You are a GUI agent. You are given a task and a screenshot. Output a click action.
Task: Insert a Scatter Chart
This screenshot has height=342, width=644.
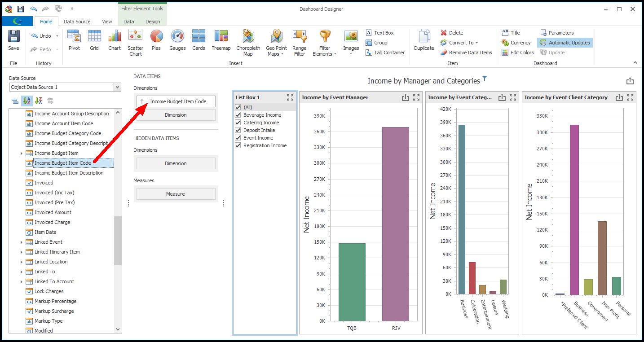[x=135, y=43]
